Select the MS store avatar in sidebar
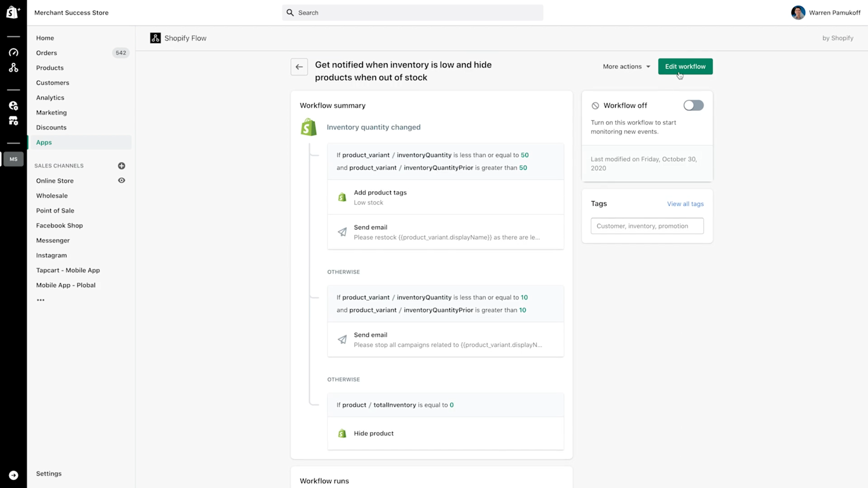Viewport: 868px width, 488px height. [x=14, y=159]
